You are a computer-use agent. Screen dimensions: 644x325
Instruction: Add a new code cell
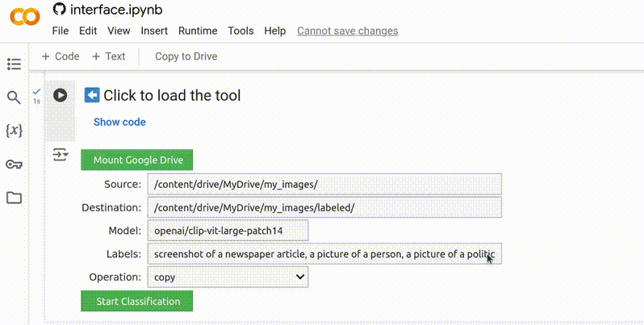pos(61,56)
